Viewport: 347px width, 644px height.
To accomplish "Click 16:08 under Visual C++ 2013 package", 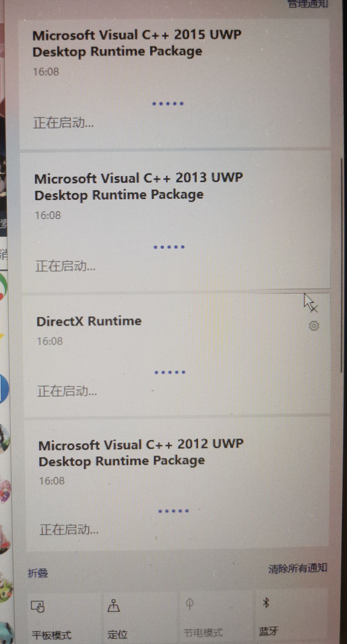I will pos(48,215).
